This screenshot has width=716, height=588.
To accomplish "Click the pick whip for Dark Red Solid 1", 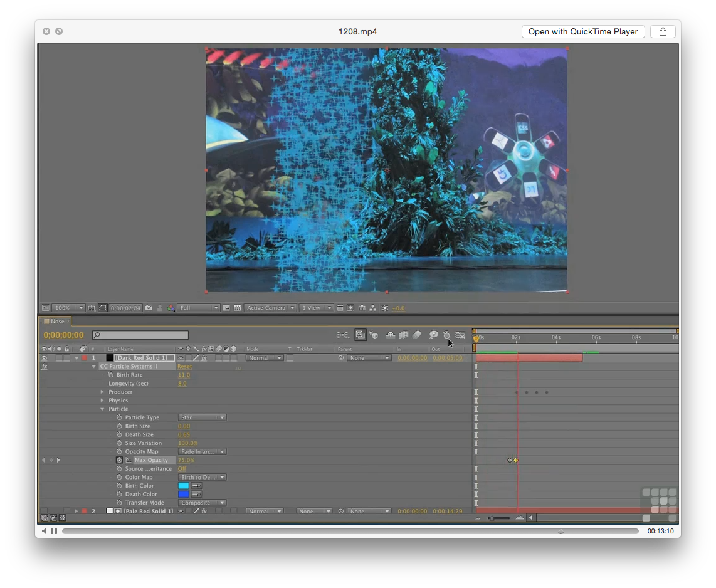I will click(x=340, y=358).
